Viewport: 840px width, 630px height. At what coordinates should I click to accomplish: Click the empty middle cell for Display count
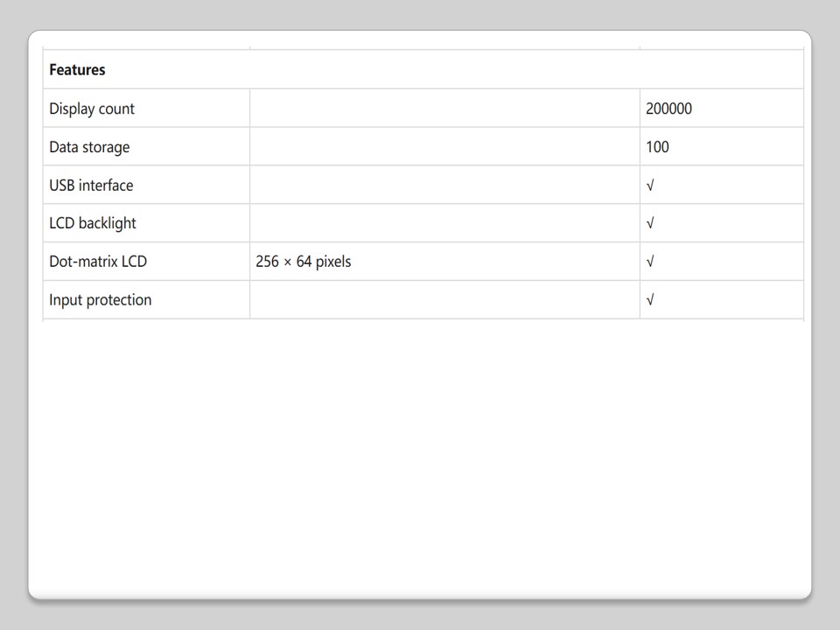444,109
